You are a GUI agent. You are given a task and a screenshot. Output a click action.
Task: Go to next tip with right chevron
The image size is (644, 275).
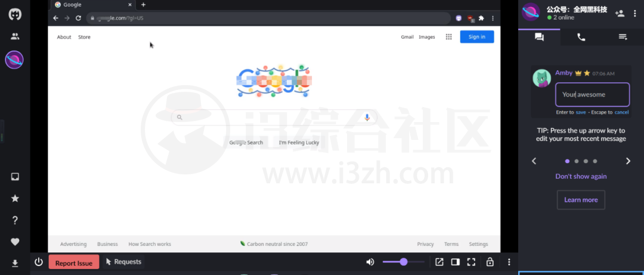[628, 161]
